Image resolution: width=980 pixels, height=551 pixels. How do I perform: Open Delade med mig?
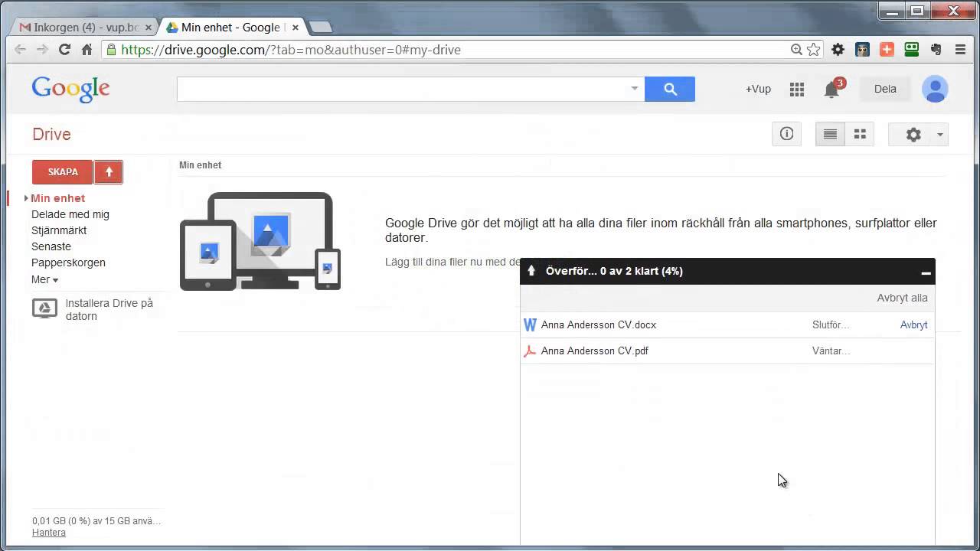point(70,214)
